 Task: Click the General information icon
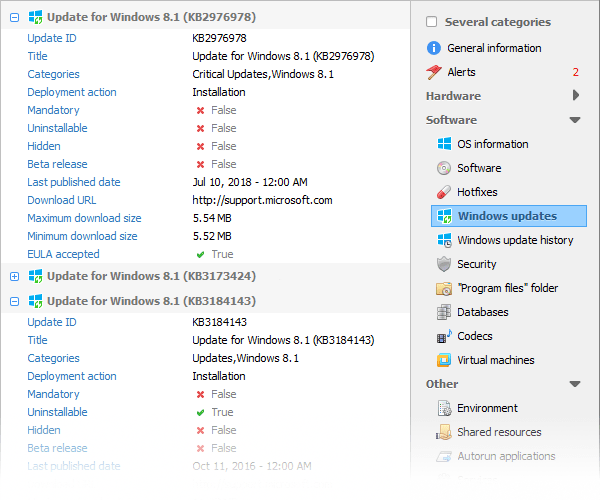tap(433, 48)
